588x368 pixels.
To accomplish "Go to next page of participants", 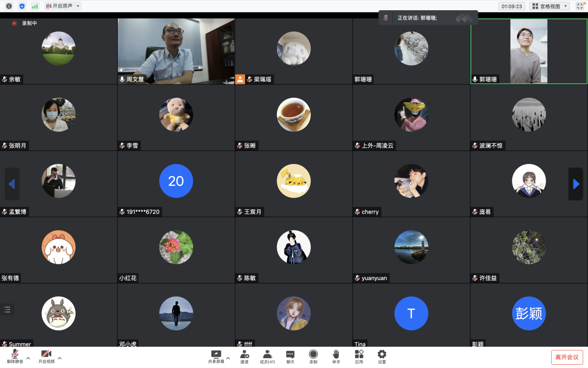I will tap(576, 184).
